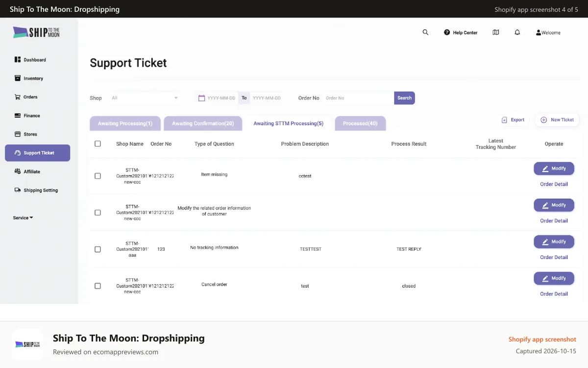588x368 pixels.
Task: Check the No tracking information ticket row
Action: pyautogui.click(x=98, y=249)
